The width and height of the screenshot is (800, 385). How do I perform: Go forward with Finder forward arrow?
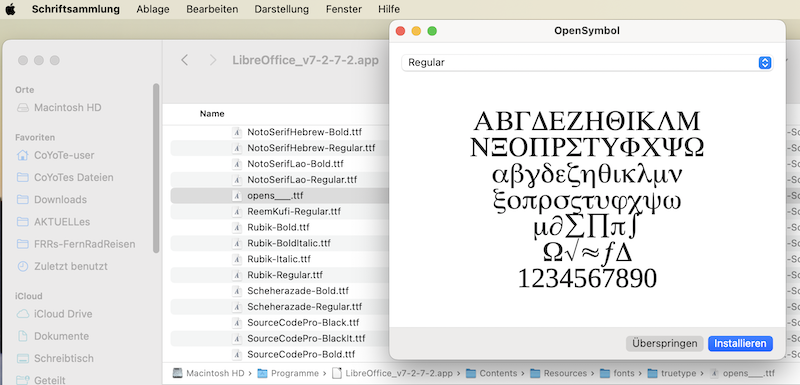coord(213,60)
